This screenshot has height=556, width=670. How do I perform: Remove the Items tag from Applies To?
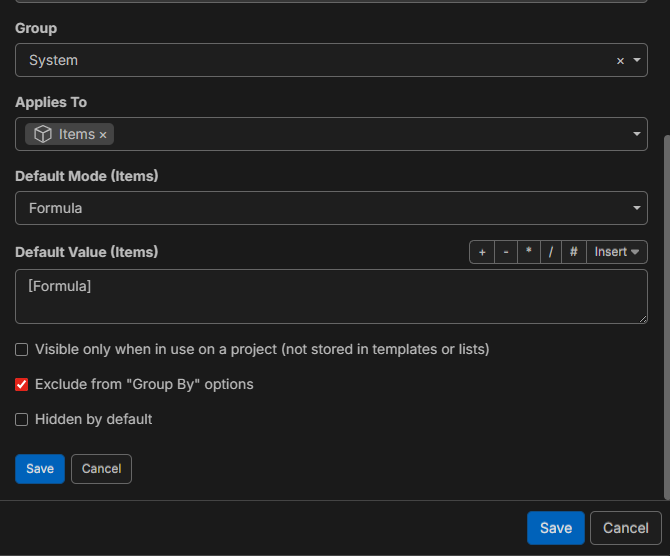click(x=103, y=135)
